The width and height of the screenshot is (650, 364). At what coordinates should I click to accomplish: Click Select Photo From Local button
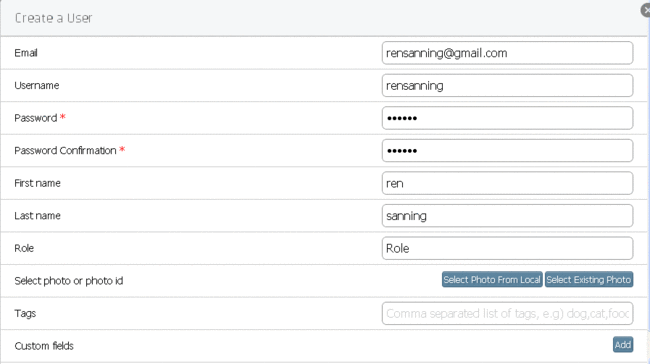(492, 279)
